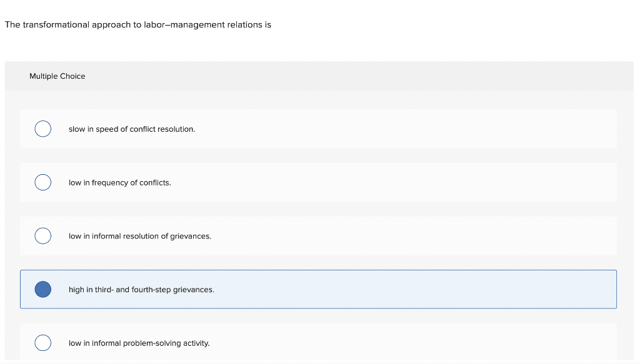
Task: Select radio button for slow conflict resolution
Action: (42, 129)
